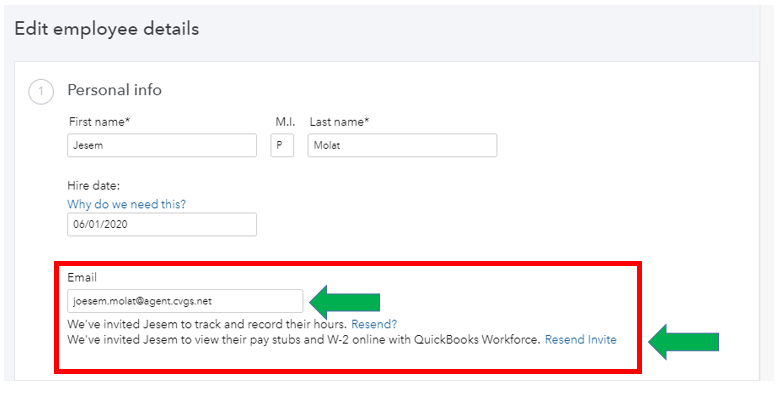Click the M.I. label text
Image resolution: width=776 pixels, height=408 pixels.
[285, 122]
